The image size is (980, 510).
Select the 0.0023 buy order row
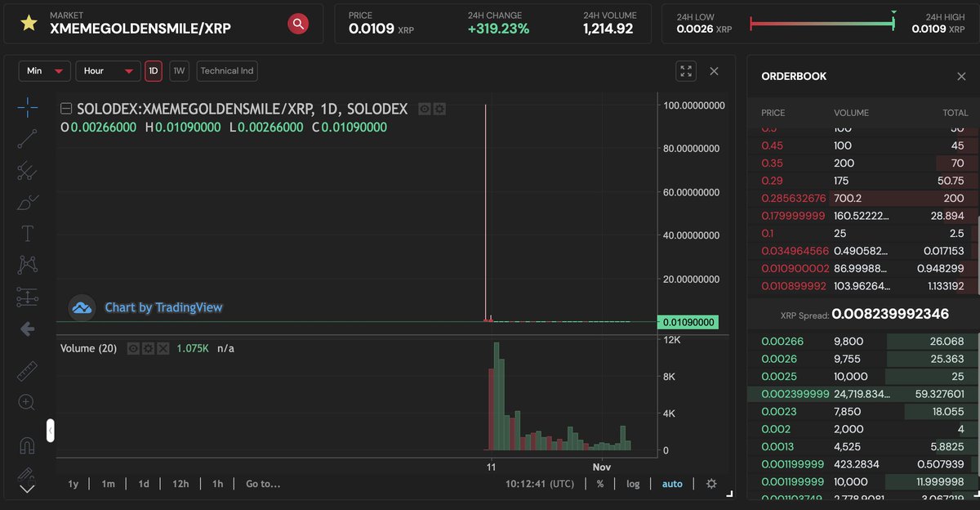click(x=863, y=412)
